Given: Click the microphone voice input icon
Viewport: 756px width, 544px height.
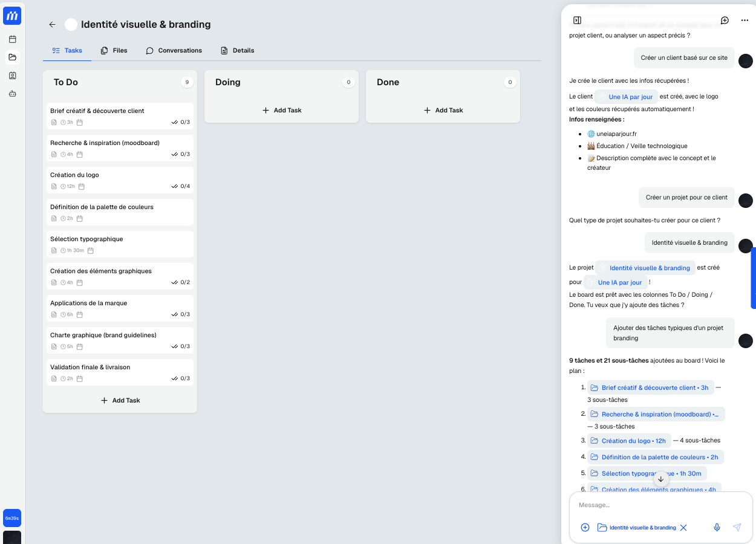Looking at the screenshot, I should [x=717, y=527].
